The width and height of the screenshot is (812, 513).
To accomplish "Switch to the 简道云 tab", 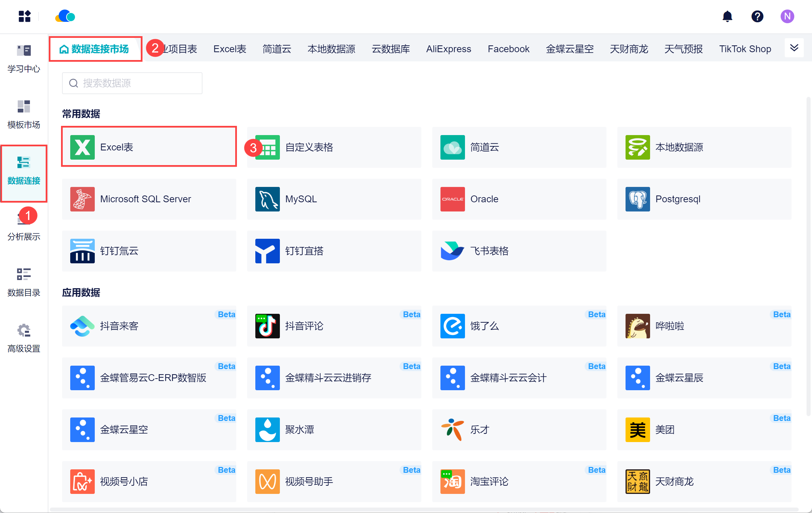I will 277,49.
